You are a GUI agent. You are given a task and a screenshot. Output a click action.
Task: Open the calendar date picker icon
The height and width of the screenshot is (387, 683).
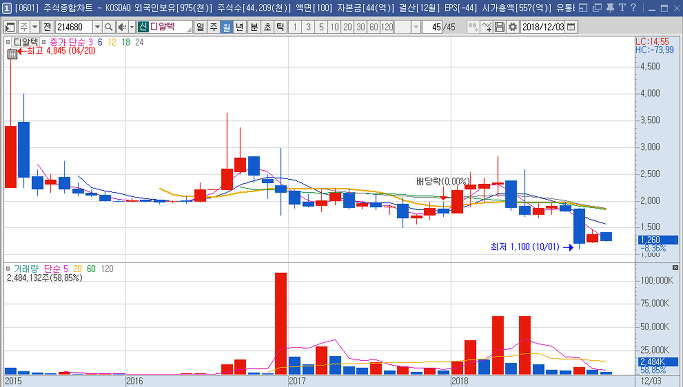571,27
